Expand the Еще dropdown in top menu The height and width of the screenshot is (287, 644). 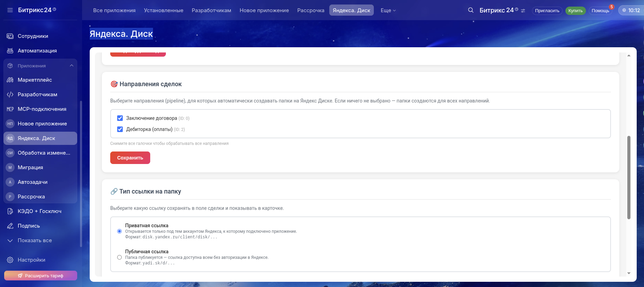pos(388,10)
